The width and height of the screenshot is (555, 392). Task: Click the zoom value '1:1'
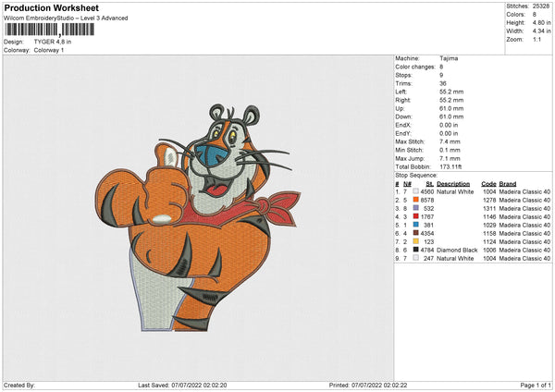point(536,39)
